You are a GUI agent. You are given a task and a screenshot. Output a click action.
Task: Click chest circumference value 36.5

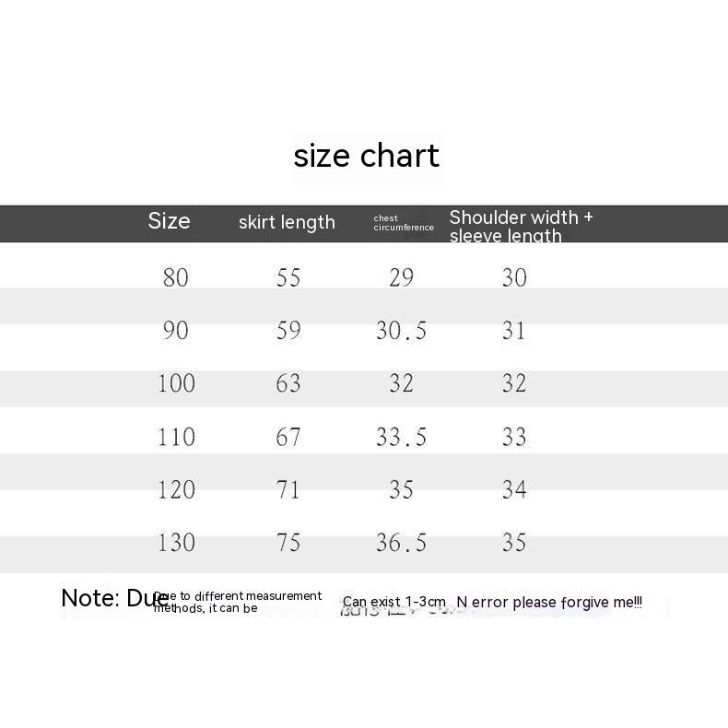[x=401, y=543]
